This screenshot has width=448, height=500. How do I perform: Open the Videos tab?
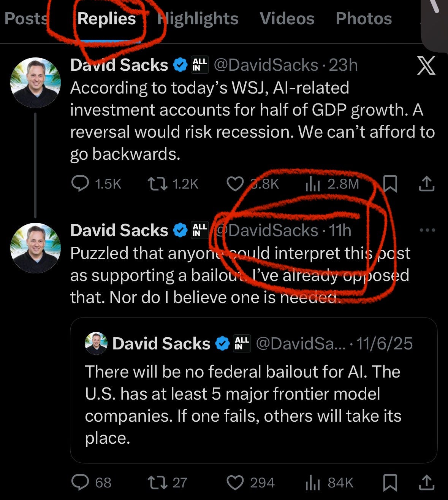pos(287,19)
